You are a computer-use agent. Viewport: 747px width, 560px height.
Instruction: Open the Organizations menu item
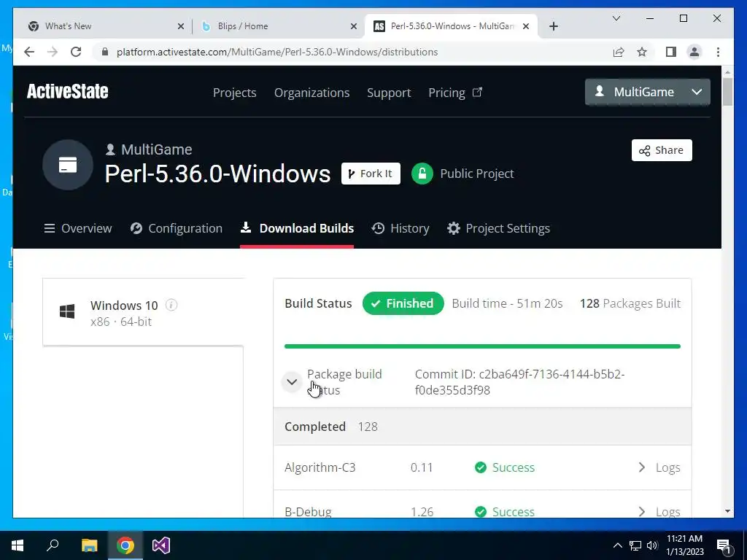click(x=311, y=93)
